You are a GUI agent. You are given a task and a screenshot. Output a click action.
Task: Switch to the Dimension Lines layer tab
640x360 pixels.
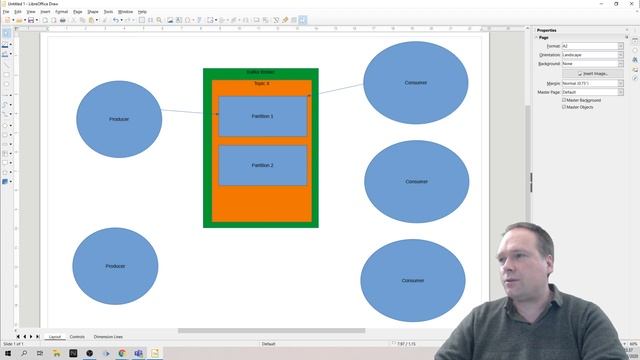pyautogui.click(x=108, y=337)
